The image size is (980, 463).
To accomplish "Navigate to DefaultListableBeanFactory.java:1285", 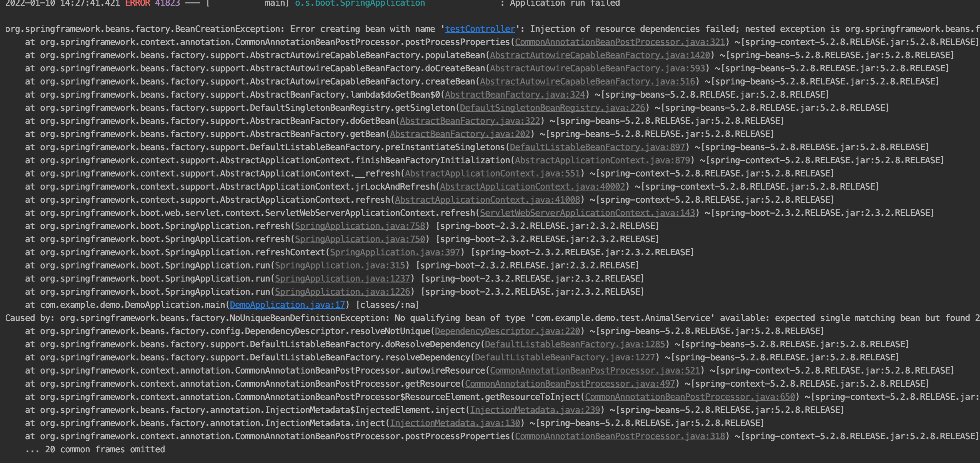I will click(x=574, y=344).
